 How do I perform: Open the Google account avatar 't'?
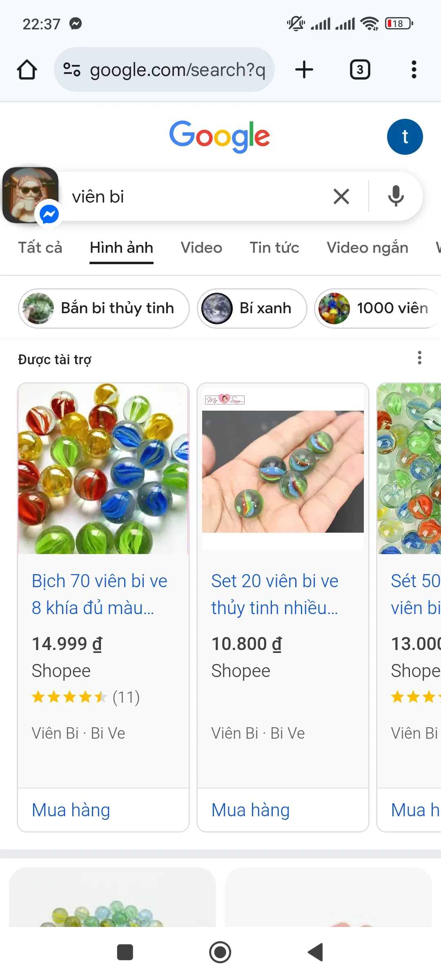405,137
